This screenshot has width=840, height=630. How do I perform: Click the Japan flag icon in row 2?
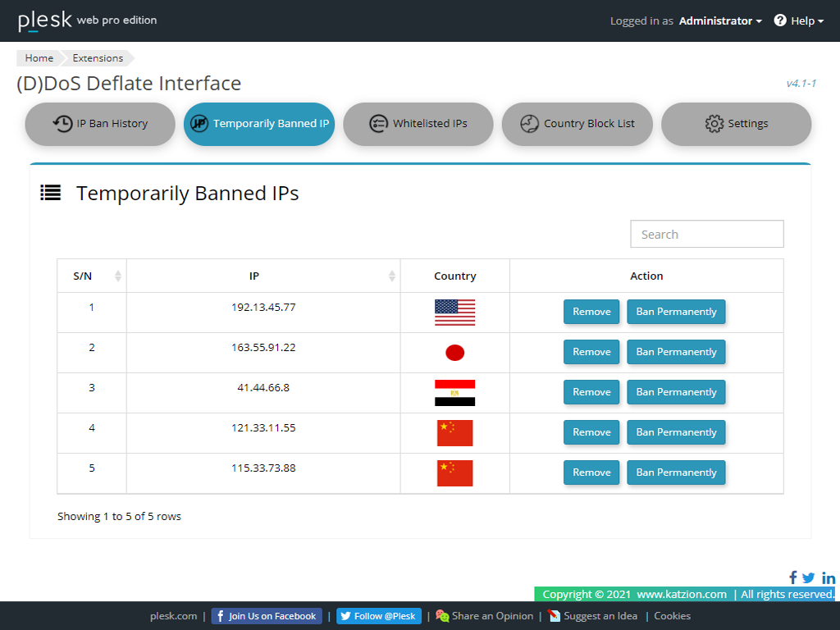454,353
